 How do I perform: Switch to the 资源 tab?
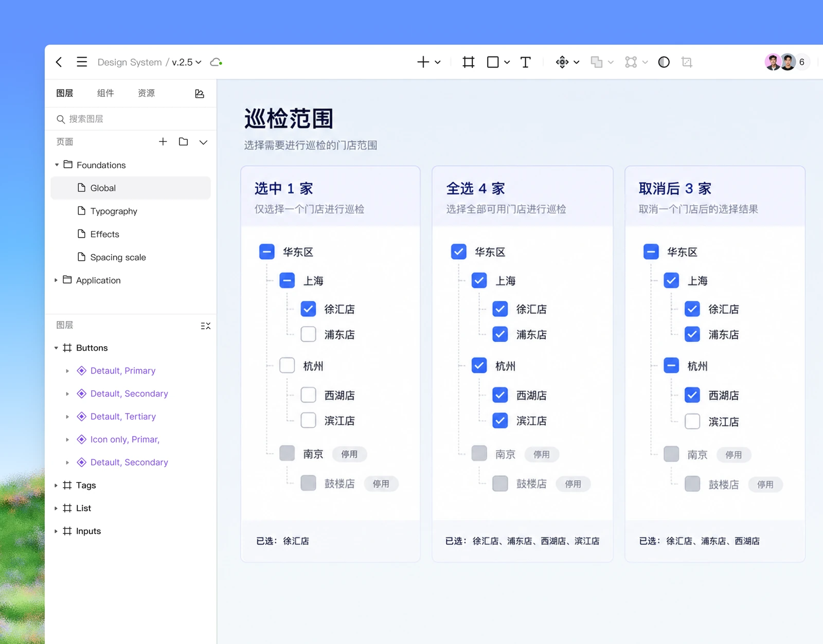[147, 93]
